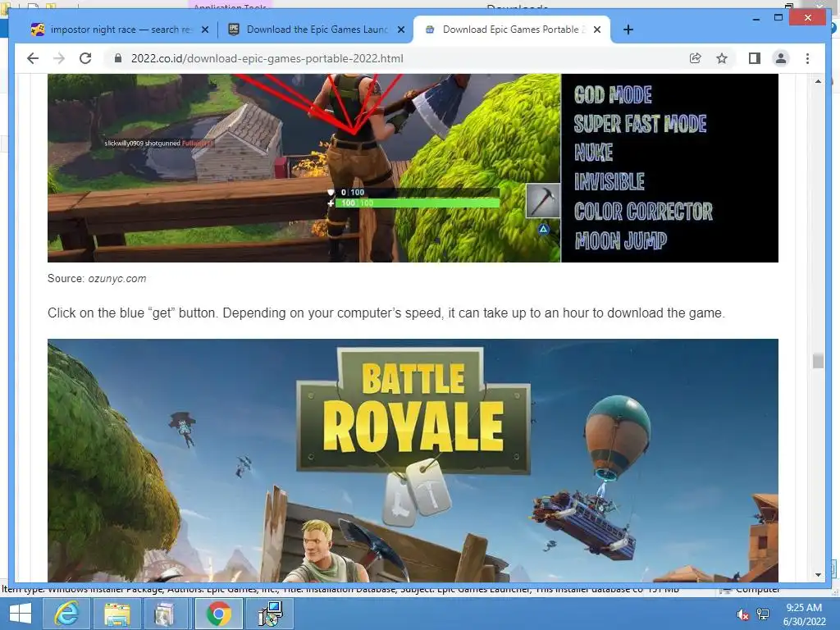840x630 pixels.
Task: Minimize the Chrome window
Action: tap(756, 18)
